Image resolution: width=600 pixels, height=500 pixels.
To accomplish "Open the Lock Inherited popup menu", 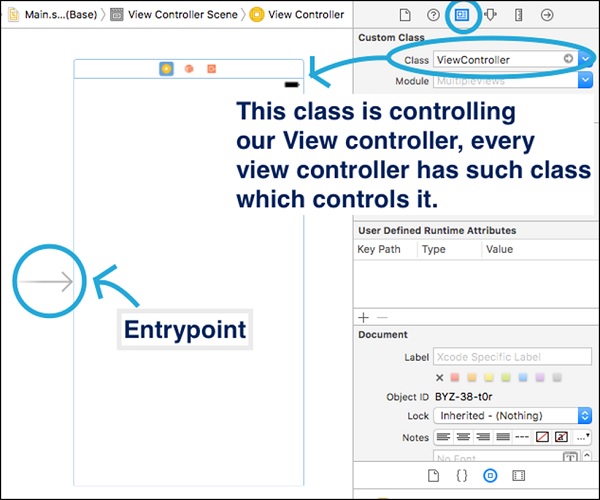I will (584, 415).
